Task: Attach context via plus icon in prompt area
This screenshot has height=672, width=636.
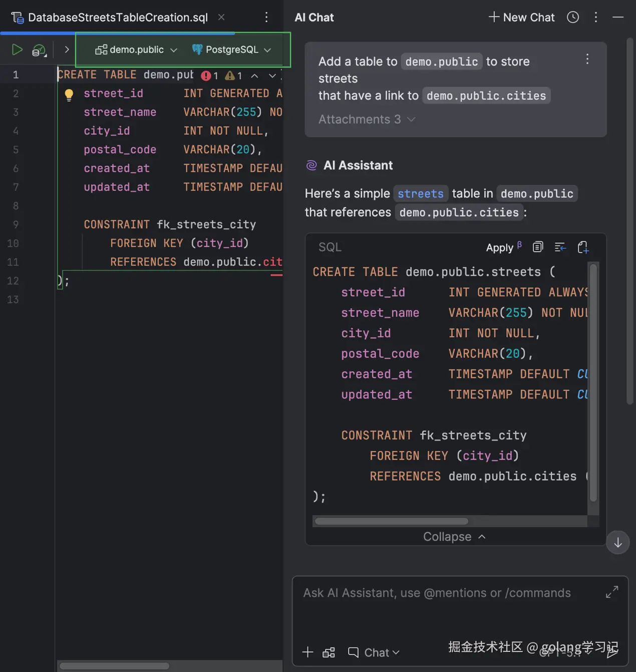Action: click(x=307, y=652)
